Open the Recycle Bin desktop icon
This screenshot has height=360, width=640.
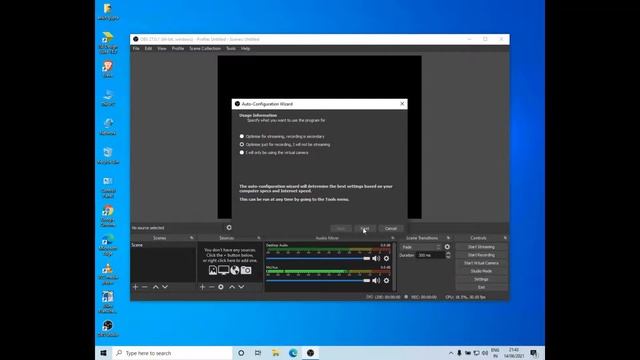click(108, 156)
